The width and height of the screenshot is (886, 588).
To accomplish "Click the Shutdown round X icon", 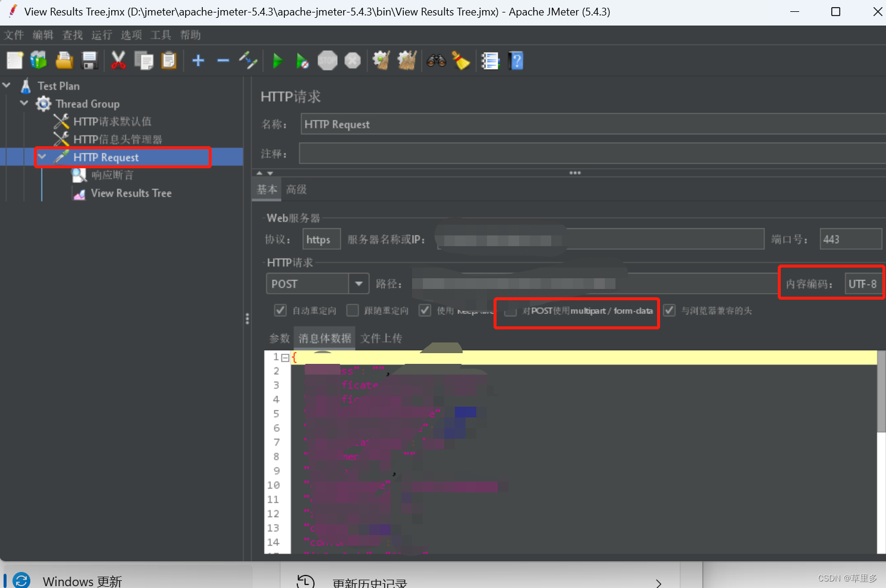I will click(x=353, y=61).
